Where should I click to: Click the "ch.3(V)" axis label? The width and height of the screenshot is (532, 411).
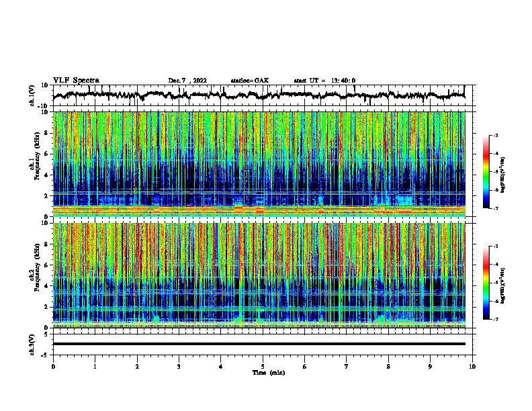click(x=32, y=345)
